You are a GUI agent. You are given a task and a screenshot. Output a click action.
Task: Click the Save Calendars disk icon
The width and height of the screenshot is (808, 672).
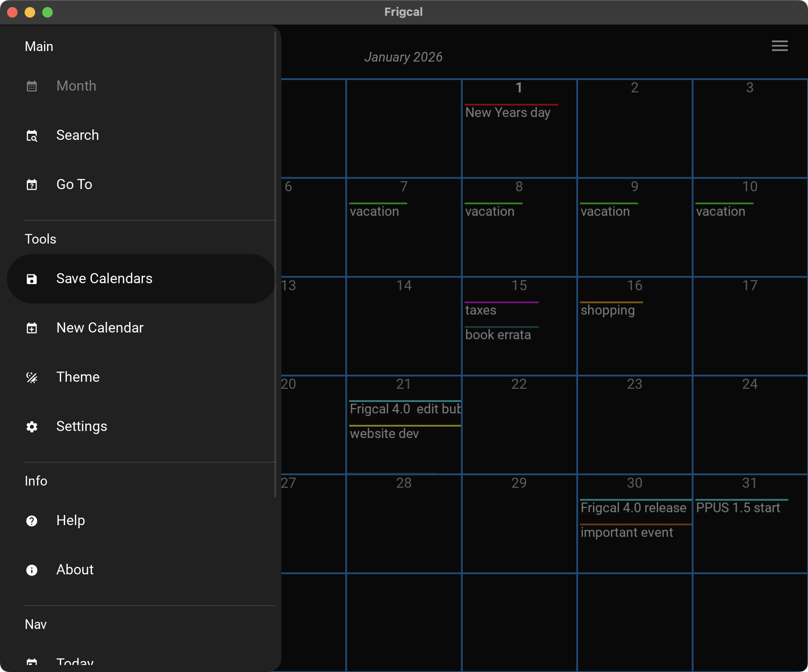(32, 279)
